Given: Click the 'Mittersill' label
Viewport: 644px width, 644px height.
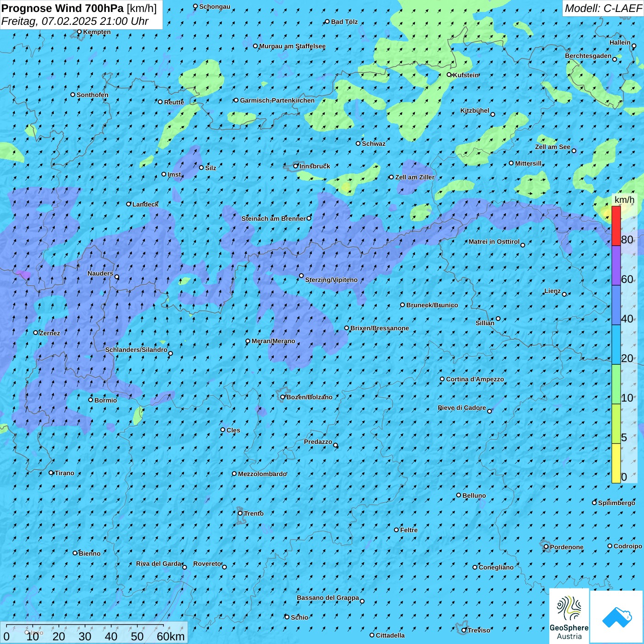Looking at the screenshot, I should pyautogui.click(x=529, y=163).
